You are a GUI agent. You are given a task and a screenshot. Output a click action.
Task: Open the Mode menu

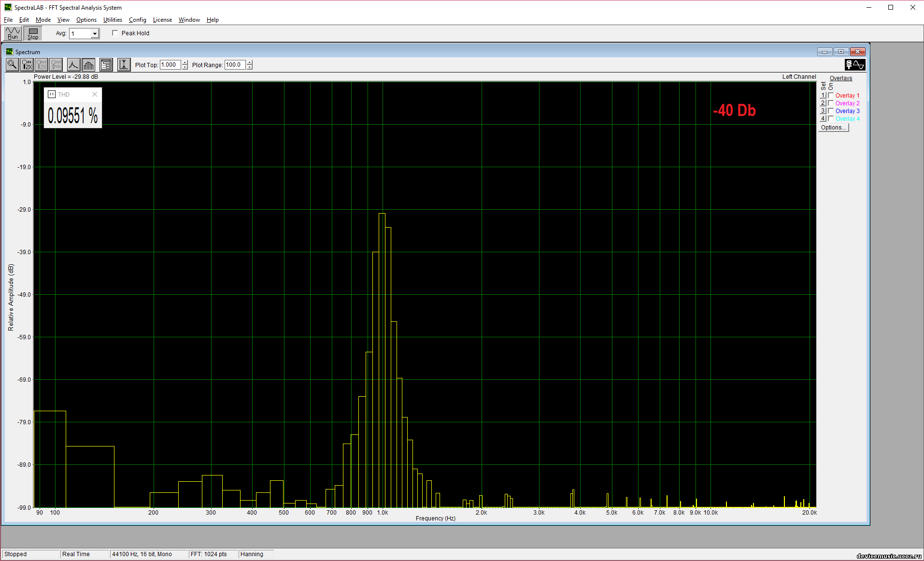[x=43, y=20]
